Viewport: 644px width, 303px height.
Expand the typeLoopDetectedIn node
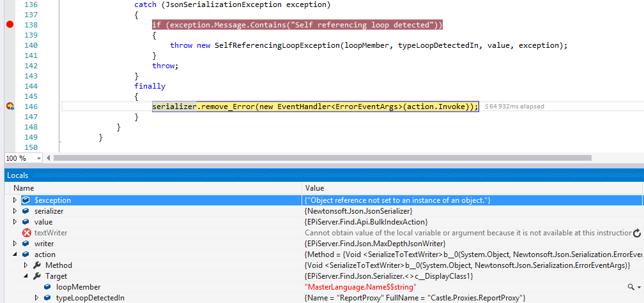point(36,298)
